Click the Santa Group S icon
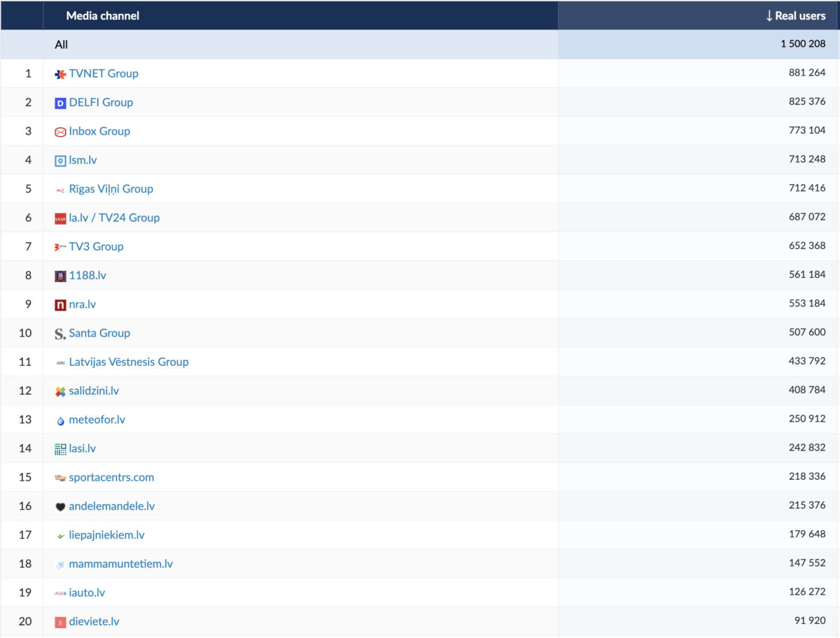 point(60,334)
